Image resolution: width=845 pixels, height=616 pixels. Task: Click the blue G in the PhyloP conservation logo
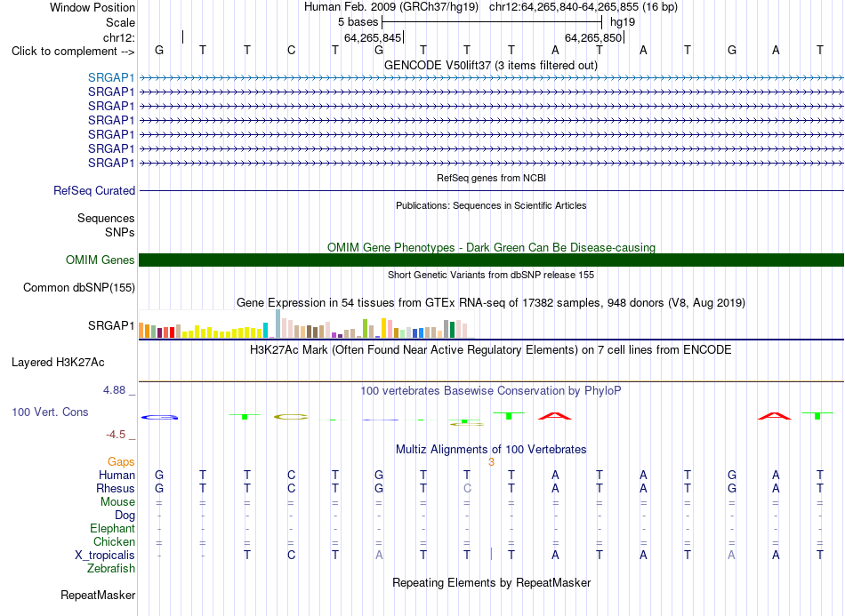[x=159, y=417]
